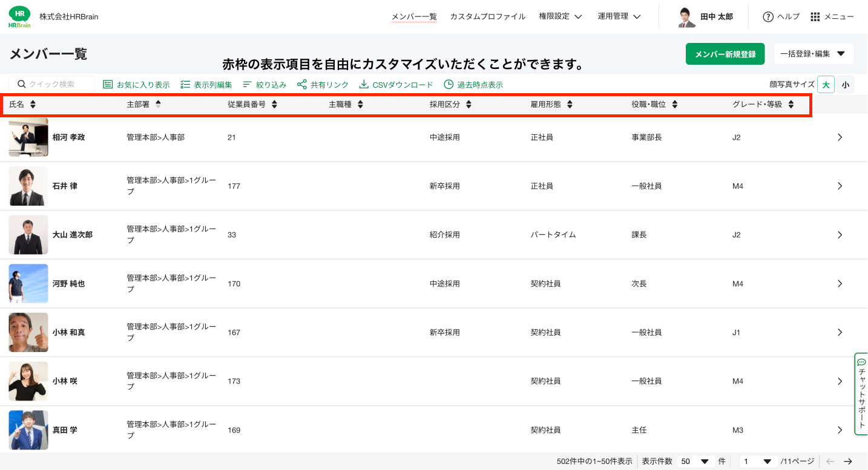Open the お気に入り表示 favorites view
Image resolution: width=868 pixels, height=470 pixels.
click(x=136, y=85)
